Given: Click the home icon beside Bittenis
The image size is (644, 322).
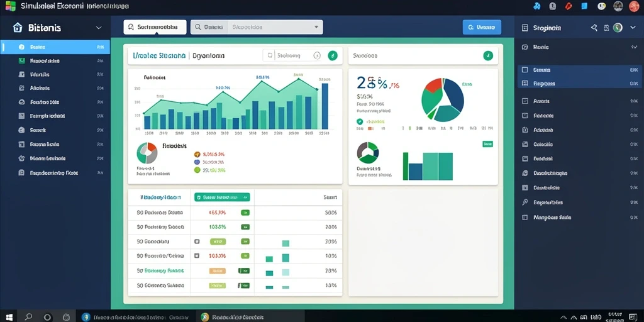Looking at the screenshot, I should tap(17, 28).
